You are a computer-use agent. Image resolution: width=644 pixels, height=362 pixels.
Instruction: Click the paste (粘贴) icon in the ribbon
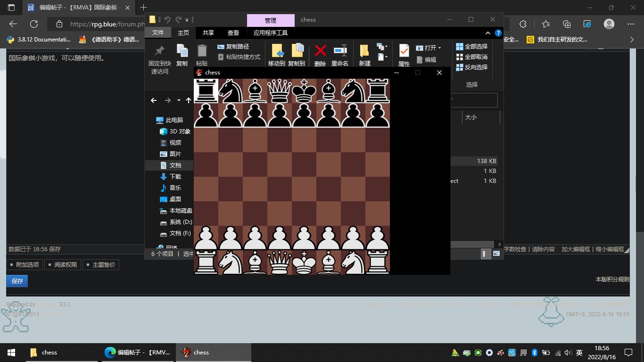pos(202,50)
